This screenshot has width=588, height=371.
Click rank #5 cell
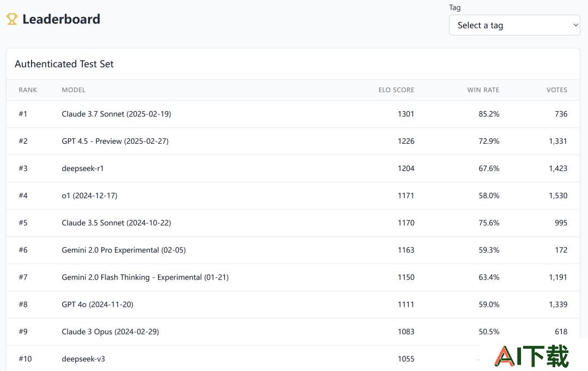point(23,223)
